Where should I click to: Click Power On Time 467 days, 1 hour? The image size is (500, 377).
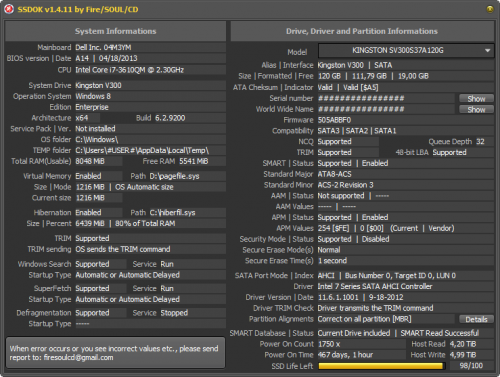(345, 355)
